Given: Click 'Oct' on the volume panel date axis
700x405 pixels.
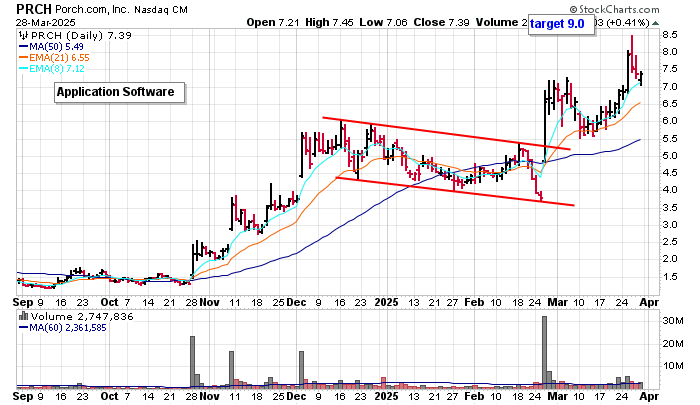Looking at the screenshot, I should coord(109,396).
